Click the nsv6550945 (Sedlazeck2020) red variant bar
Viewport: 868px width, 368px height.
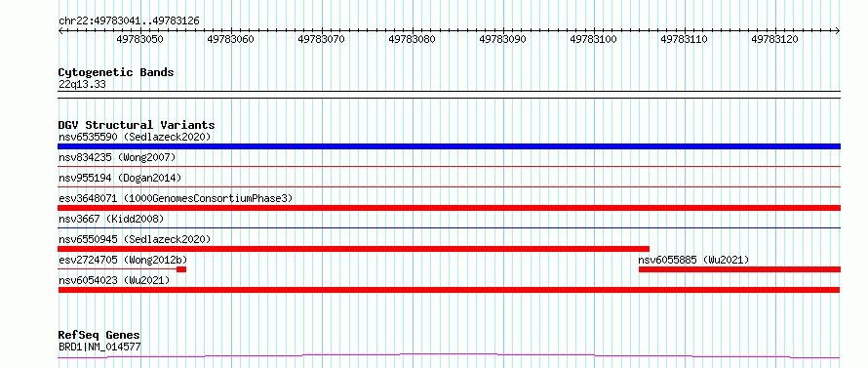click(353, 249)
